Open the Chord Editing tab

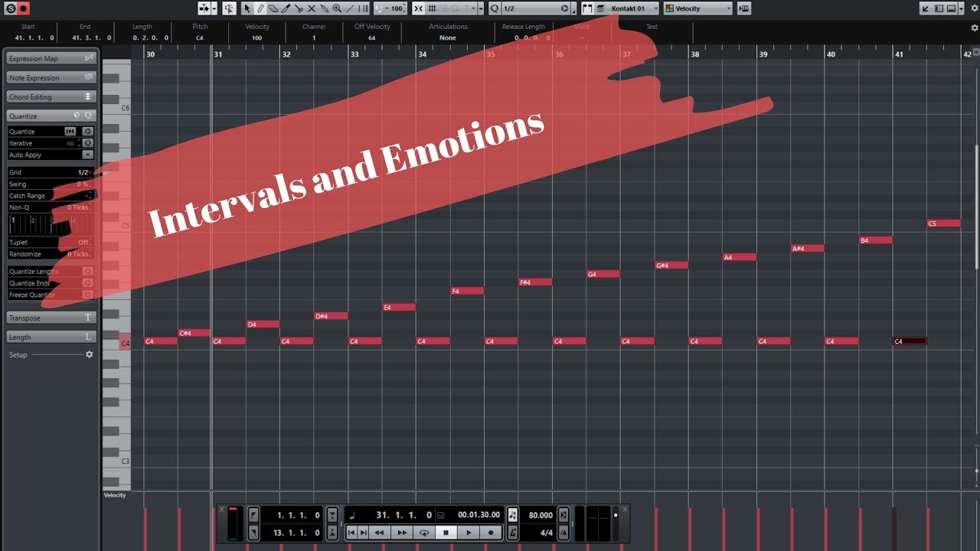(x=51, y=96)
